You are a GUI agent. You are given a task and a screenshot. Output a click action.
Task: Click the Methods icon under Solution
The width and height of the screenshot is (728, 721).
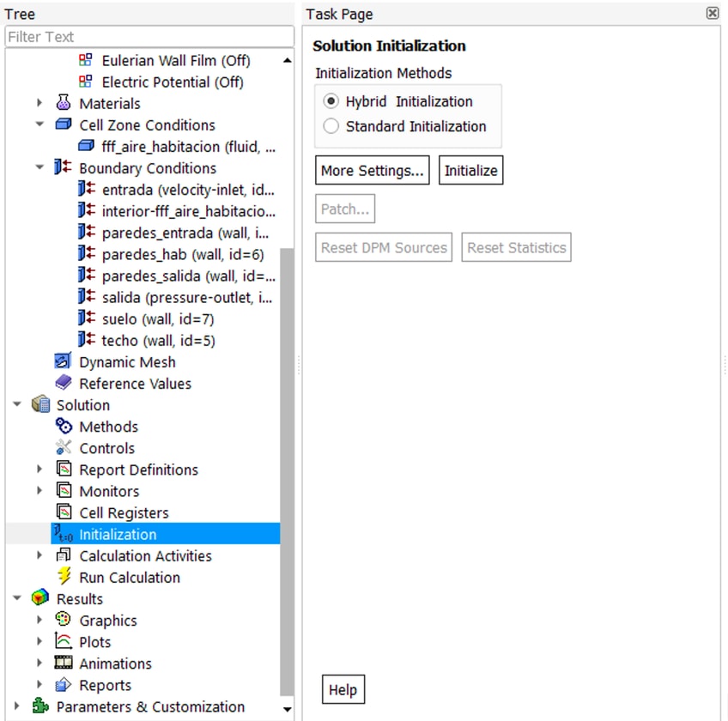(x=64, y=427)
